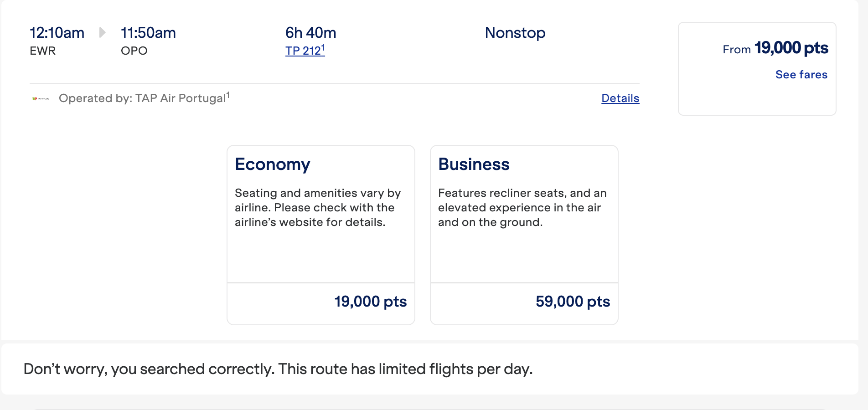Click the 12:10am departure time
Viewport: 868px width, 410px height.
click(x=57, y=32)
